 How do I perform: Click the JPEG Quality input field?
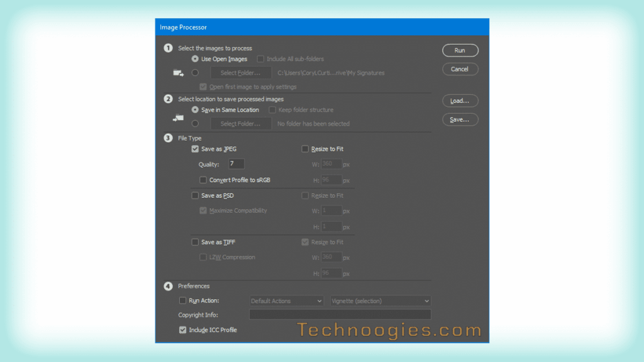pos(236,164)
